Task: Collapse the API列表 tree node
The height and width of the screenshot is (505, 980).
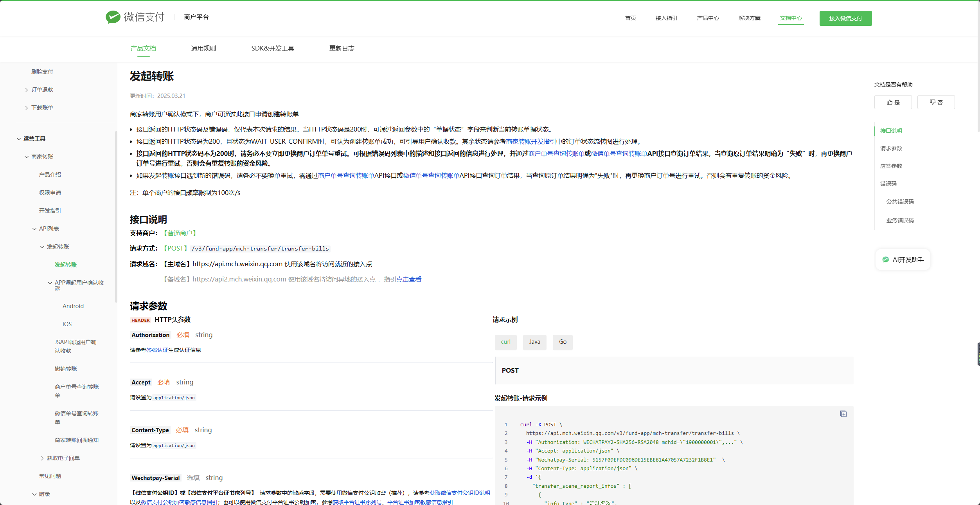Action: pyautogui.click(x=34, y=229)
